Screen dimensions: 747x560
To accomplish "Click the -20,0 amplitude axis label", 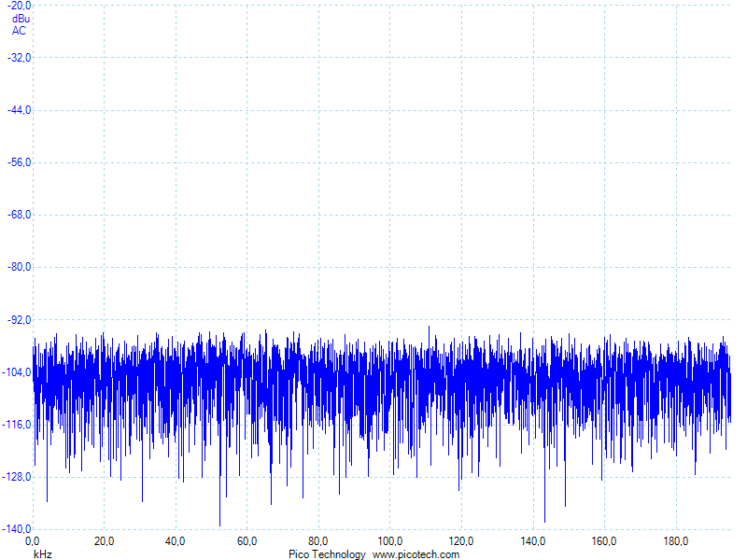I will (x=20, y=6).
